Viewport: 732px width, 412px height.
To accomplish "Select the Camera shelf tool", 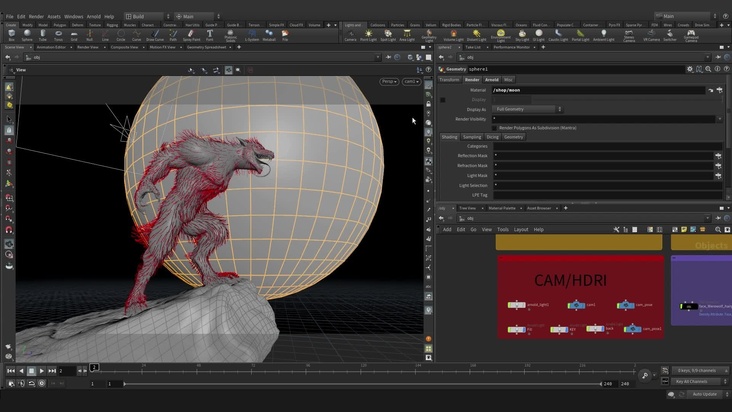I will (x=351, y=35).
